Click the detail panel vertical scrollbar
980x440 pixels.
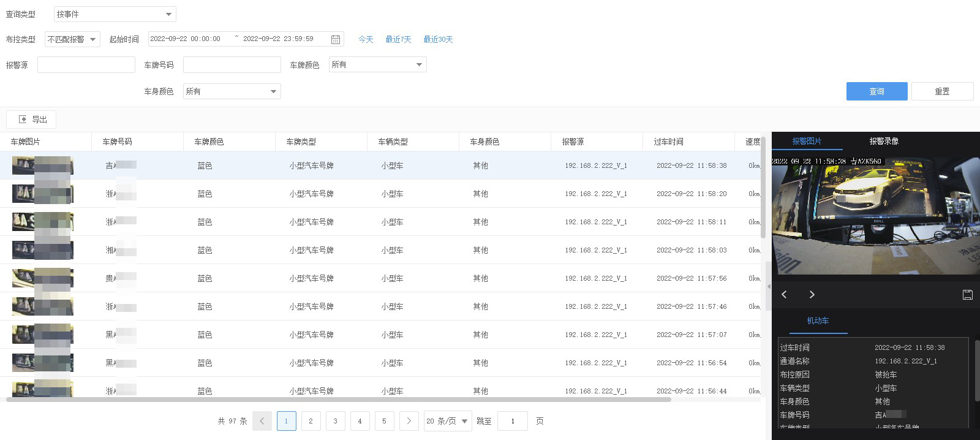977,371
